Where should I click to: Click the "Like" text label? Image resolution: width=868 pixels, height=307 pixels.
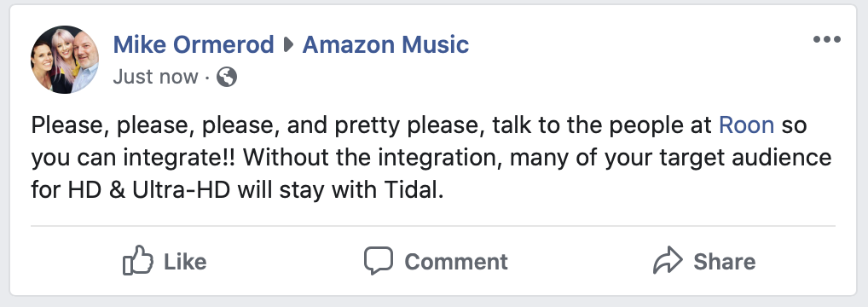pos(185,261)
